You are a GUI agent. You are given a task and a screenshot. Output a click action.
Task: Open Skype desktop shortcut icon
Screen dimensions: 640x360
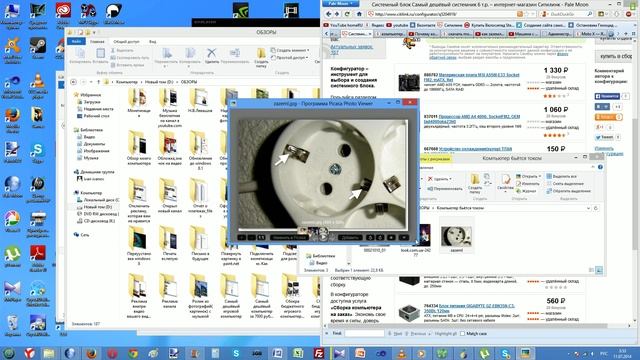38,153
